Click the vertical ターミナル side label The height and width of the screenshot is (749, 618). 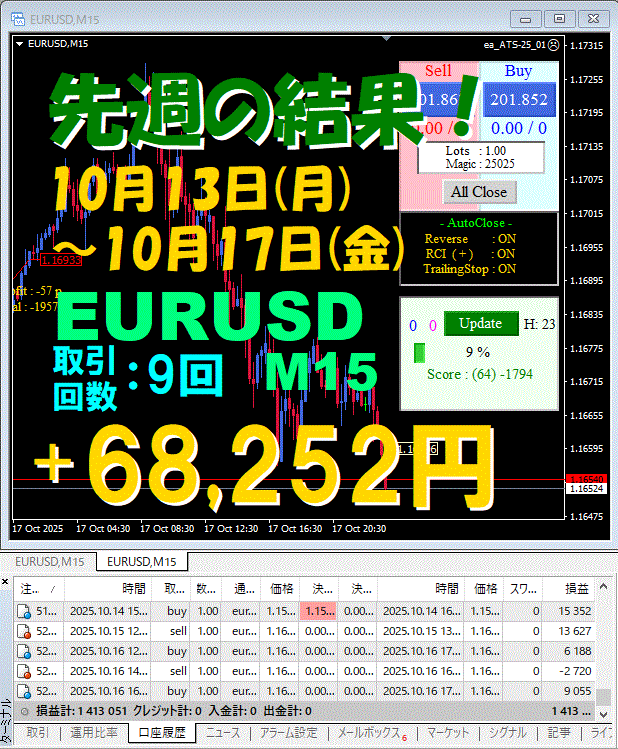pyautogui.click(x=6, y=721)
